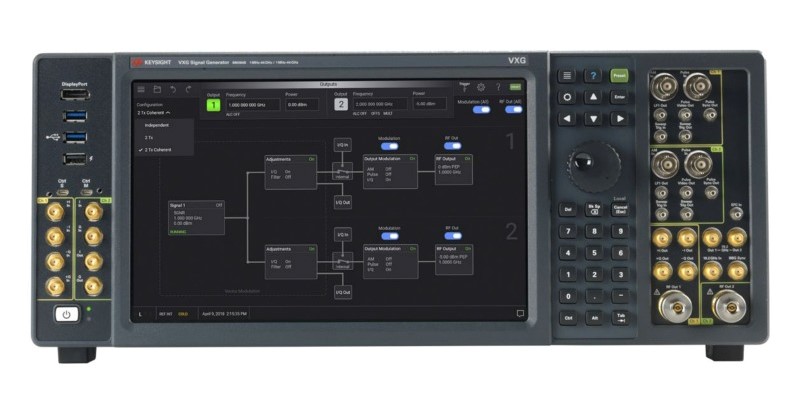This screenshot has height=401, width=795.
Task: Select 2 Tx from the configuration list
Action: tap(149, 137)
